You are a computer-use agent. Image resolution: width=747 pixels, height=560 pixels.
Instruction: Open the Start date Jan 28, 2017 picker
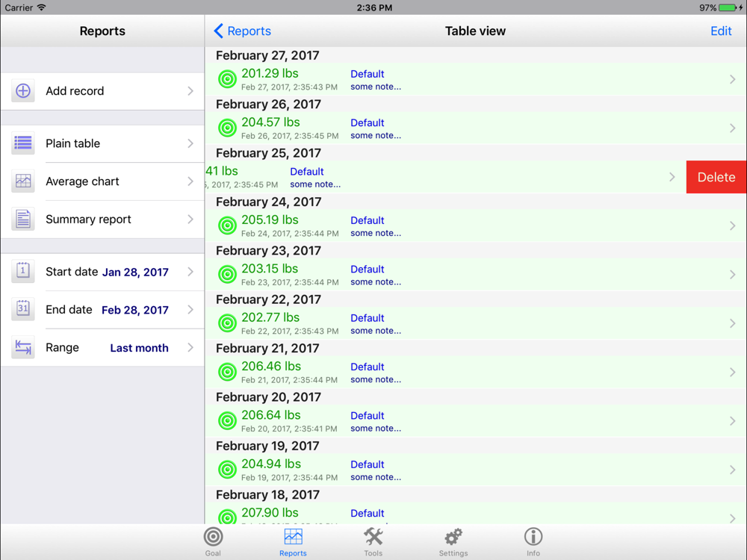point(135,273)
